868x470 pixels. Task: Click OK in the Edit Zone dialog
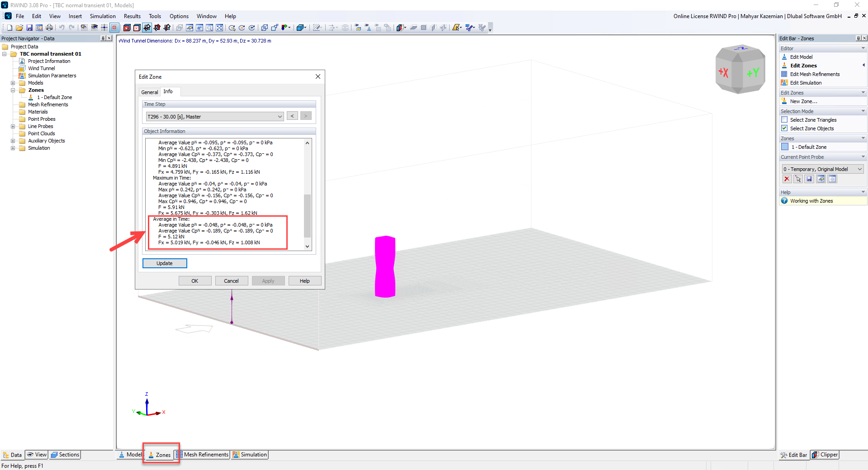[194, 281]
